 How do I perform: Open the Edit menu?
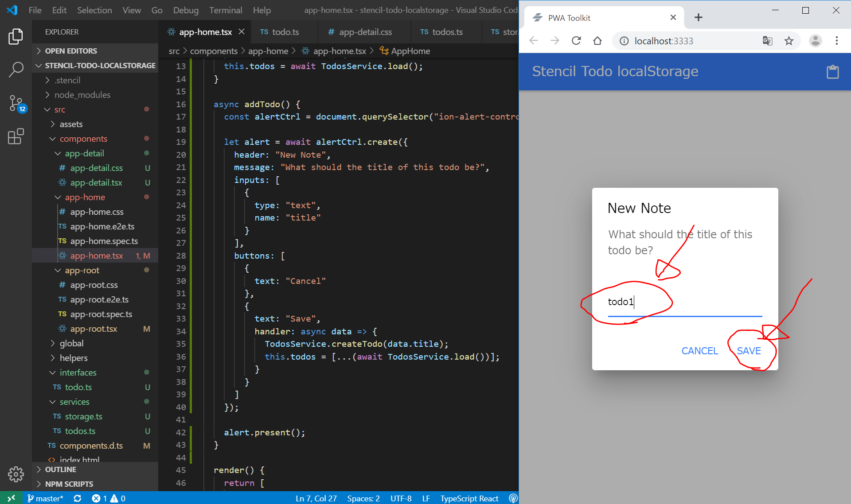(59, 10)
